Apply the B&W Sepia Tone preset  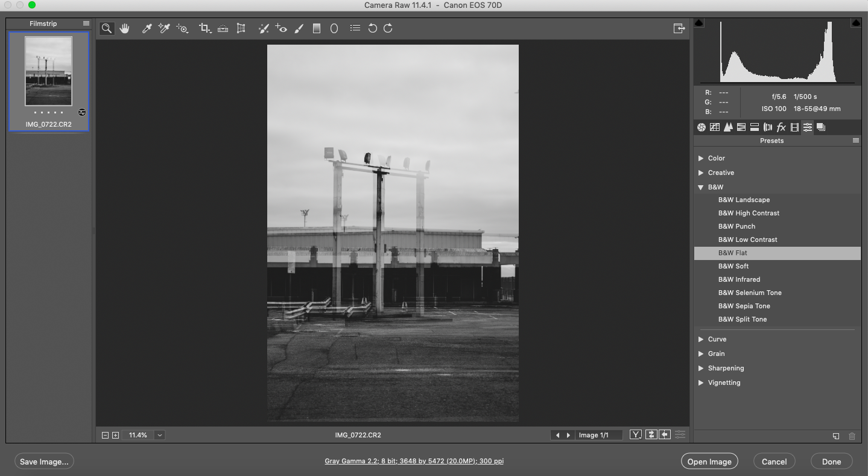point(744,306)
